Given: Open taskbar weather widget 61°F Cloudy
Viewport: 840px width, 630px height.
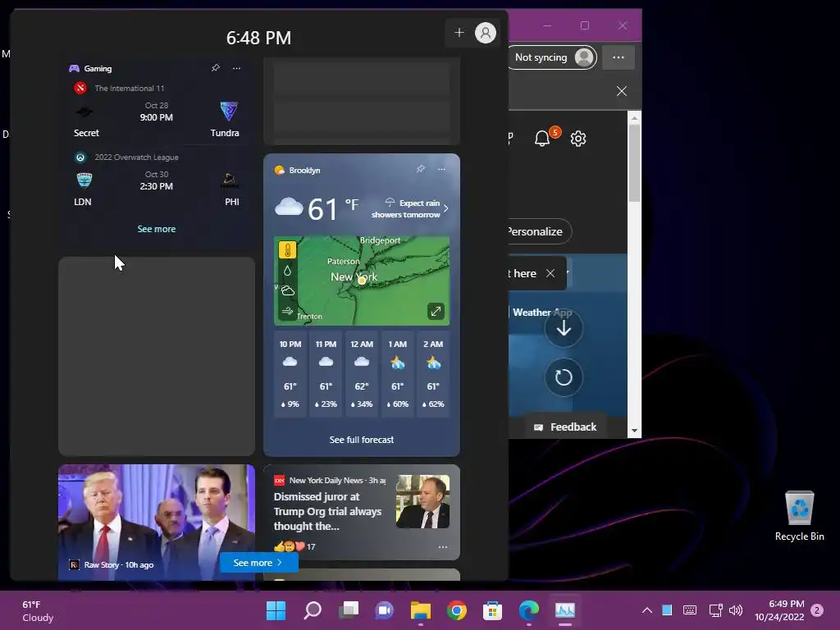Looking at the screenshot, I should pyautogui.click(x=38, y=610).
